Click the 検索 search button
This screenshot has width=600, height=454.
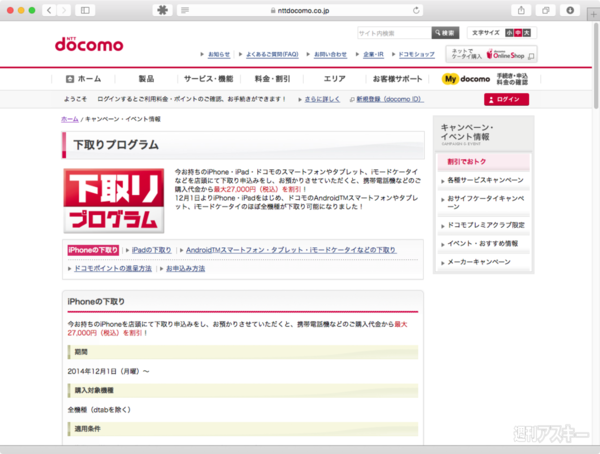tap(445, 33)
